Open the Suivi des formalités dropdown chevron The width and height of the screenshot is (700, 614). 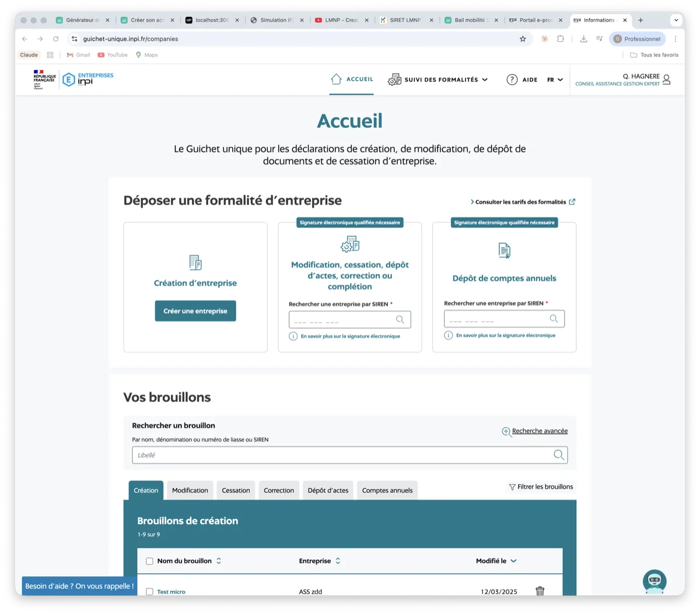[486, 79]
